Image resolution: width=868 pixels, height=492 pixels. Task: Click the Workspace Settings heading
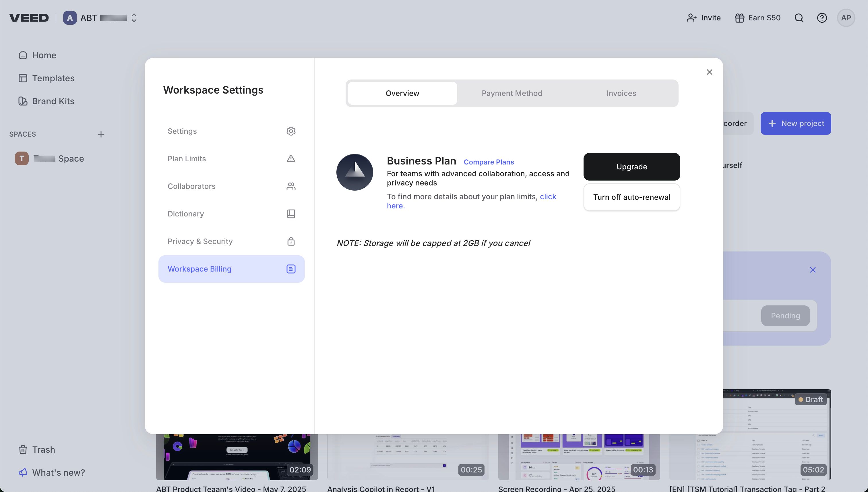tap(213, 90)
